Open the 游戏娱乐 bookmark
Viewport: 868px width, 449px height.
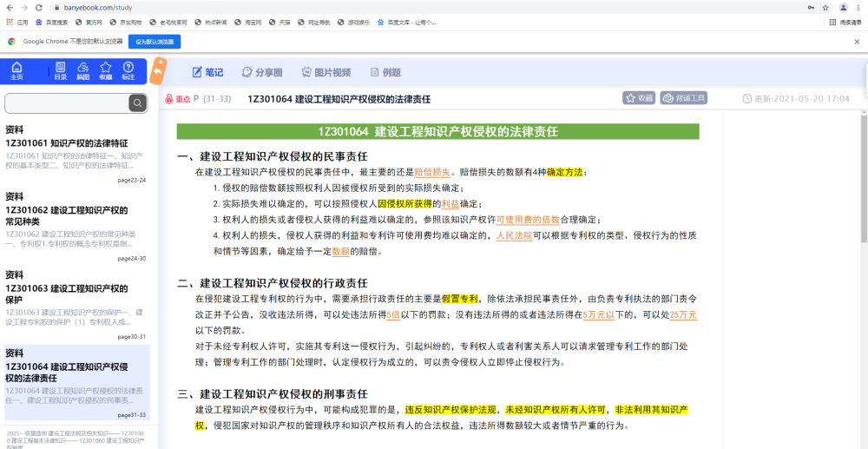[354, 23]
